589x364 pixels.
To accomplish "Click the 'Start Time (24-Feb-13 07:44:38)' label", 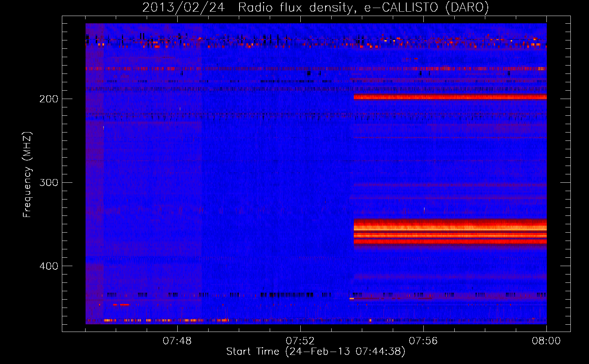I will coord(316,352).
